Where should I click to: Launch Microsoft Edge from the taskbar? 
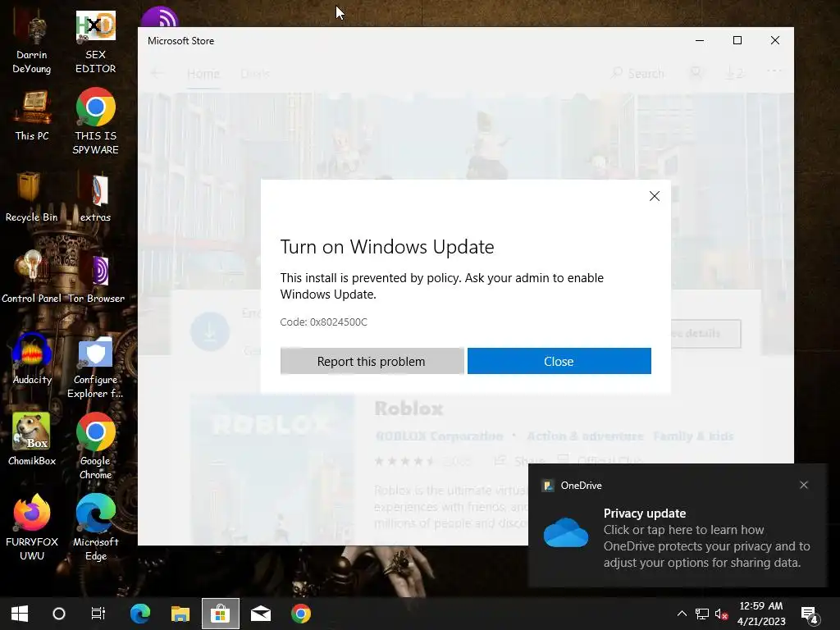click(x=140, y=614)
